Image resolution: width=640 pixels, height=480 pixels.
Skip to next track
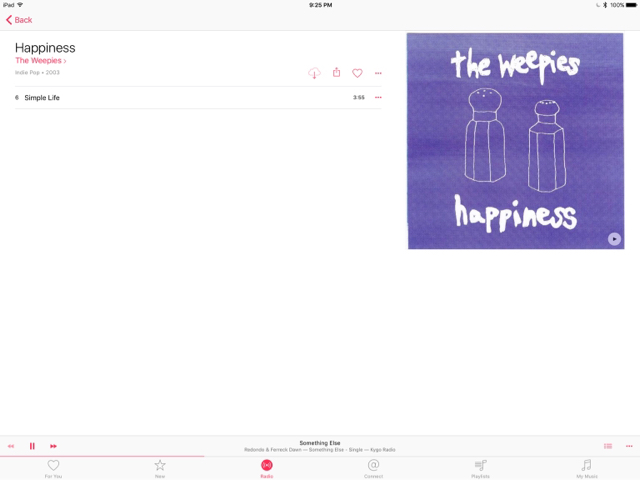click(x=53, y=446)
